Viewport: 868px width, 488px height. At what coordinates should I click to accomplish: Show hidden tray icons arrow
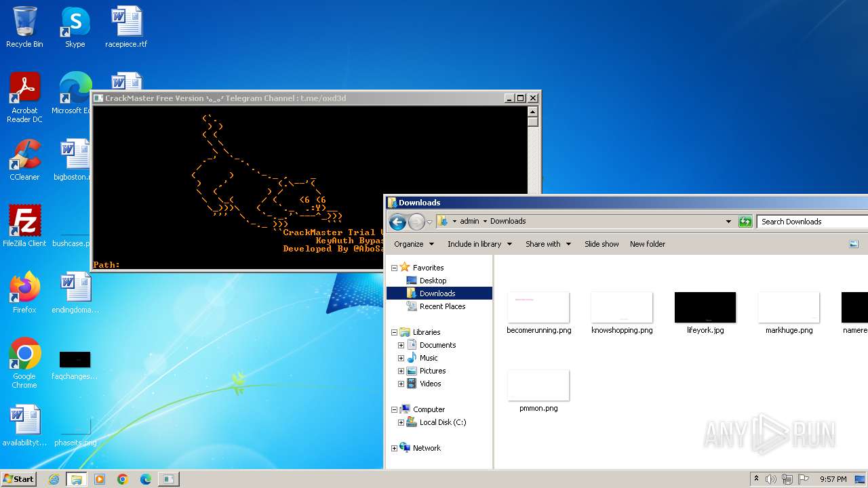coord(756,479)
